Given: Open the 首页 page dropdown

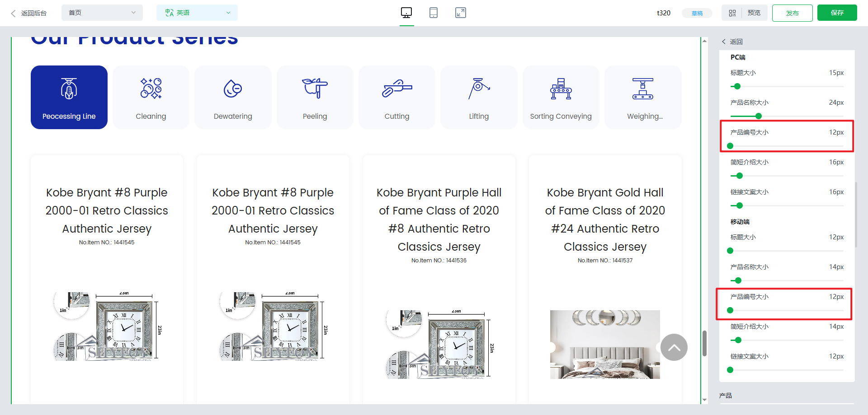Looking at the screenshot, I should [x=102, y=13].
